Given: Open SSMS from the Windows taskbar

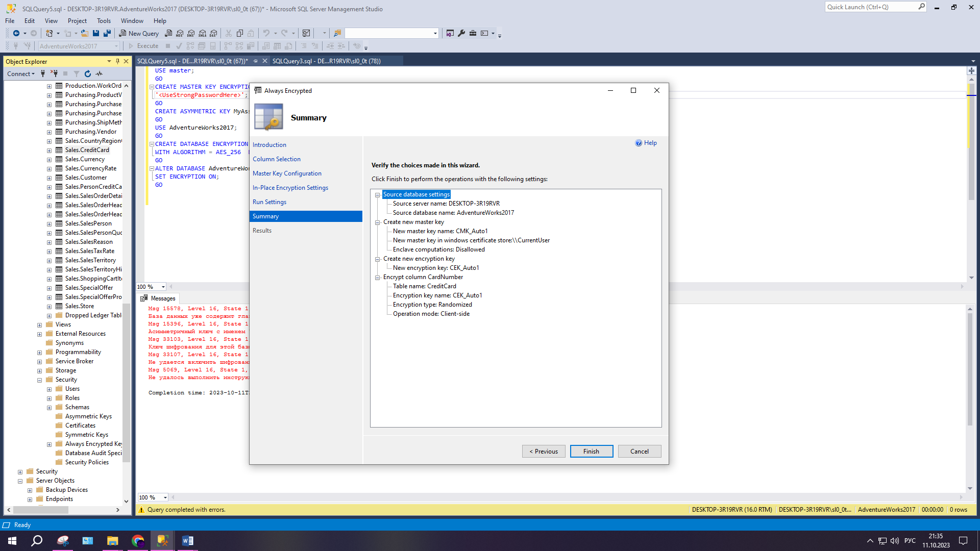Looking at the screenshot, I should click(x=163, y=540).
